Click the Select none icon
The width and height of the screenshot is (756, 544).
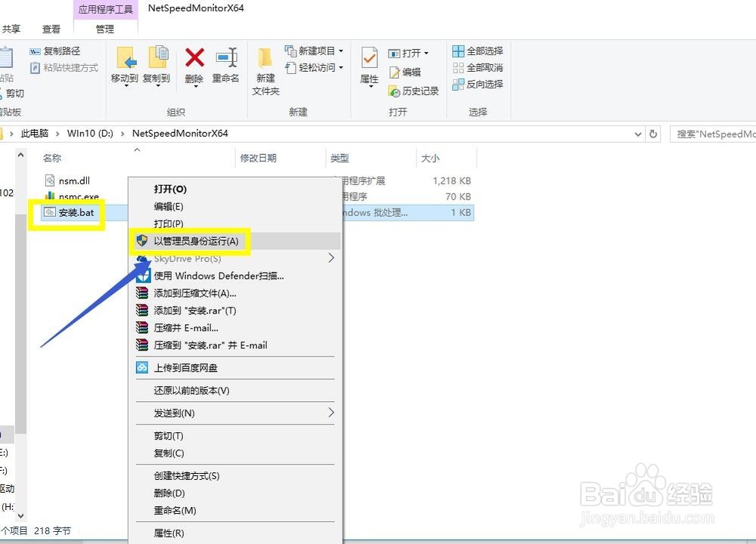(x=458, y=68)
